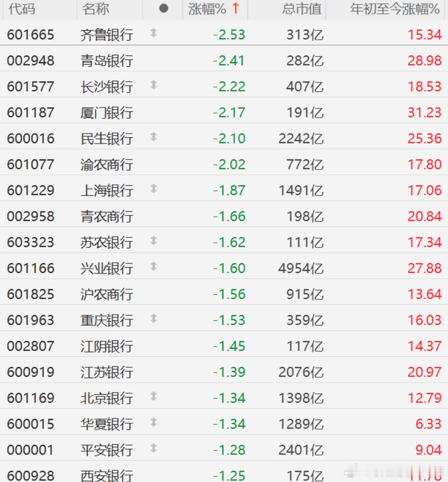This screenshot has height=482, width=448.
Task: Click stock code 601825
Action: pos(31,294)
